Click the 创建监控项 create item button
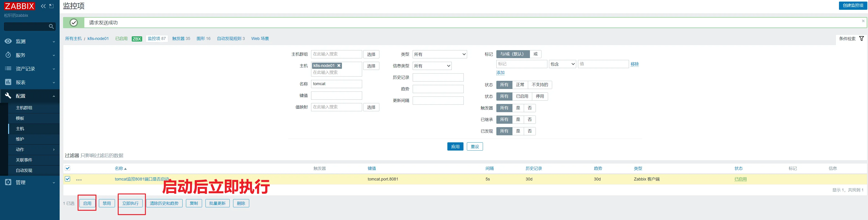This screenshot has width=868, height=220. (853, 5)
